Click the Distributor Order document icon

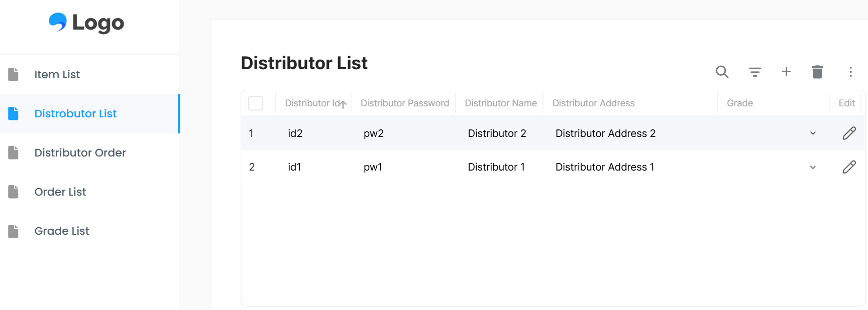14,152
